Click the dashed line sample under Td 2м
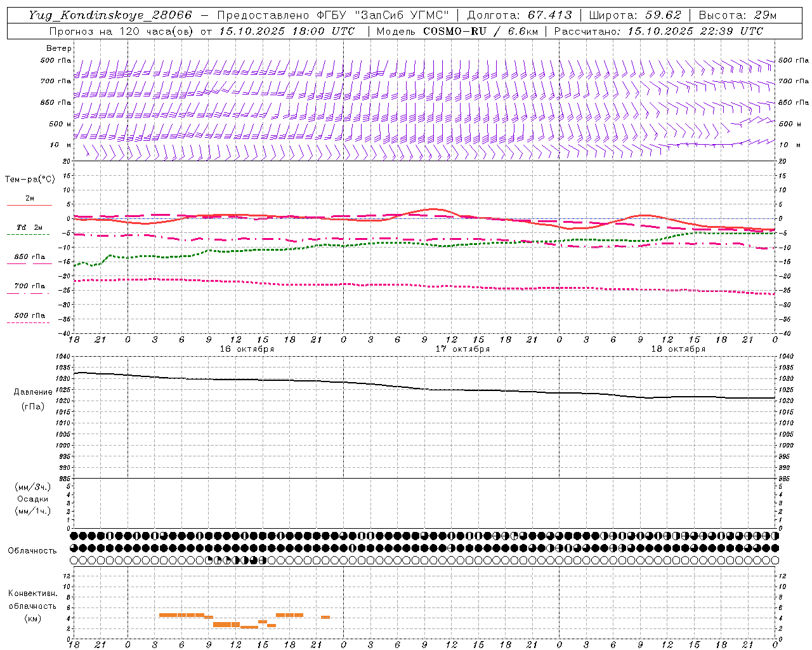Screen dimensions: 812x650 tap(29, 234)
